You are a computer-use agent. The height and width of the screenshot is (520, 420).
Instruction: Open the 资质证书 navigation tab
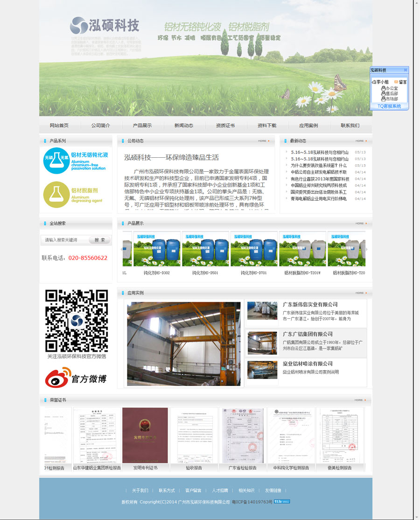click(x=225, y=125)
